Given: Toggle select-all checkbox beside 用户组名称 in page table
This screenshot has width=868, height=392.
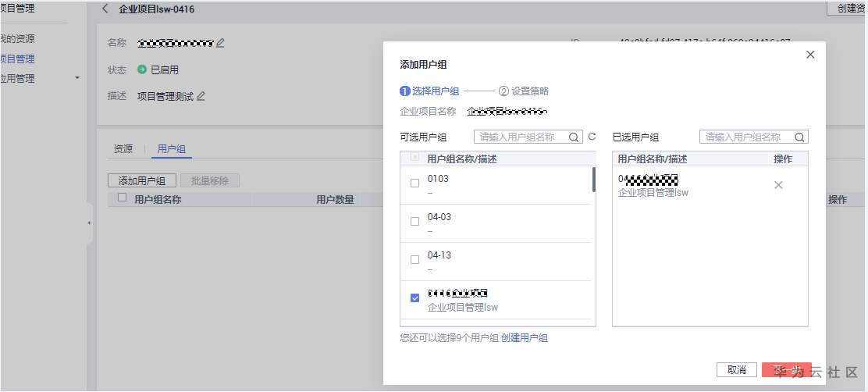Looking at the screenshot, I should (123, 198).
